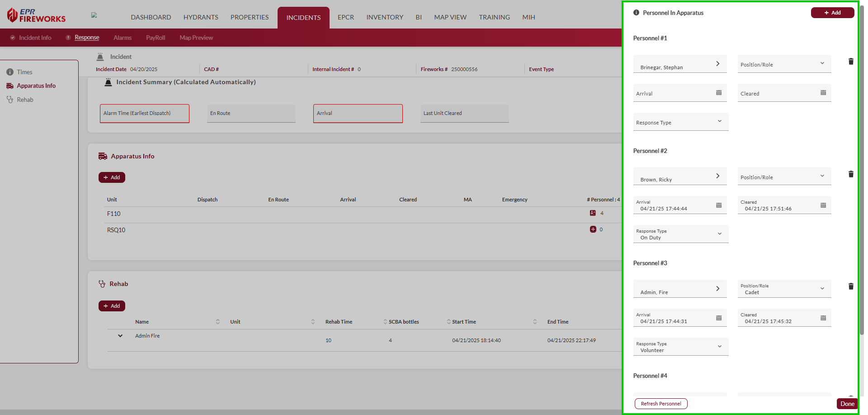Click the Alarm Time (Earliest Dispatch) field
This screenshot has width=868, height=415.
coord(144,114)
